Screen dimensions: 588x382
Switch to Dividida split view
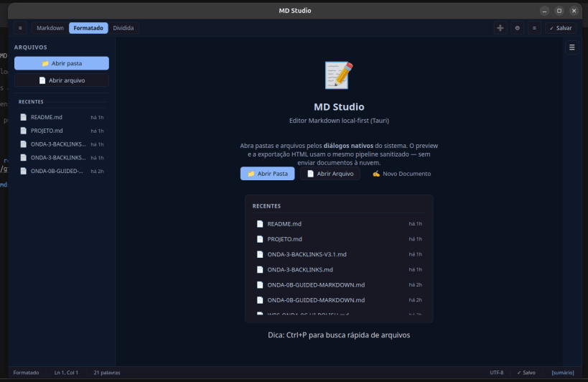click(123, 28)
